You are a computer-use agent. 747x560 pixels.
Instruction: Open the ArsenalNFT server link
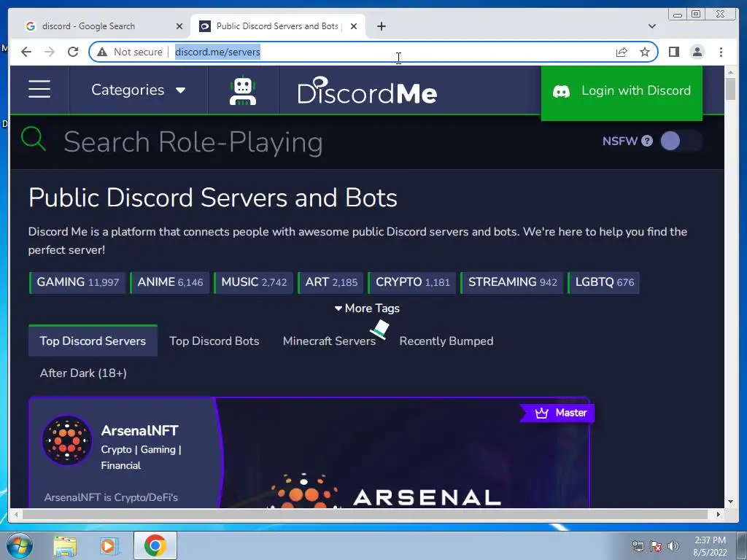139,430
